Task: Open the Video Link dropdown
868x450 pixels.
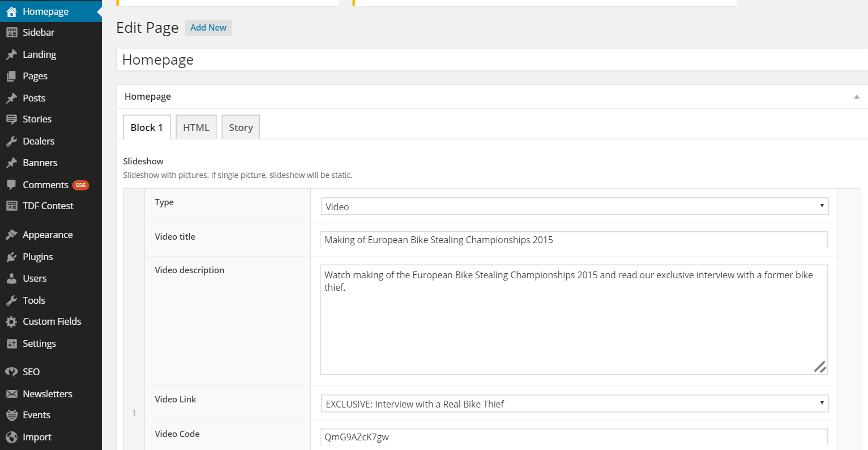Action: click(575, 404)
